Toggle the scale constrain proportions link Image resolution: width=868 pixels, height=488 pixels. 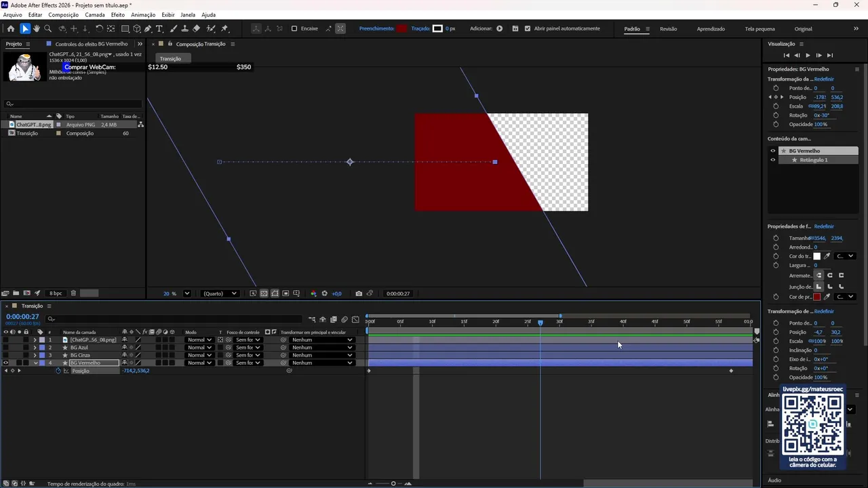[x=811, y=106]
